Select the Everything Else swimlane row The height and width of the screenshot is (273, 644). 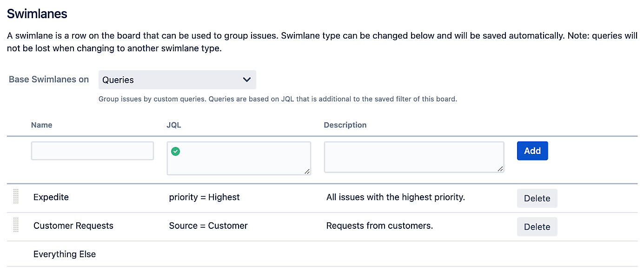(x=64, y=254)
